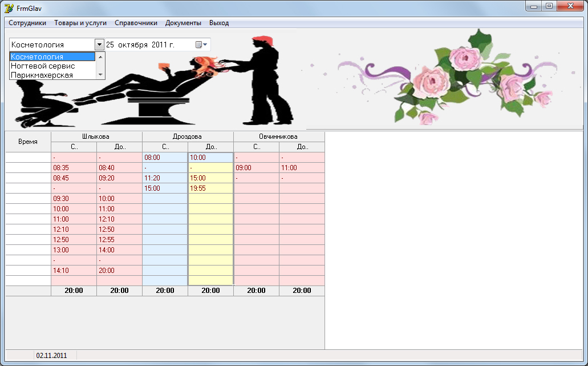Click the Овчинникова column header

[279, 136]
